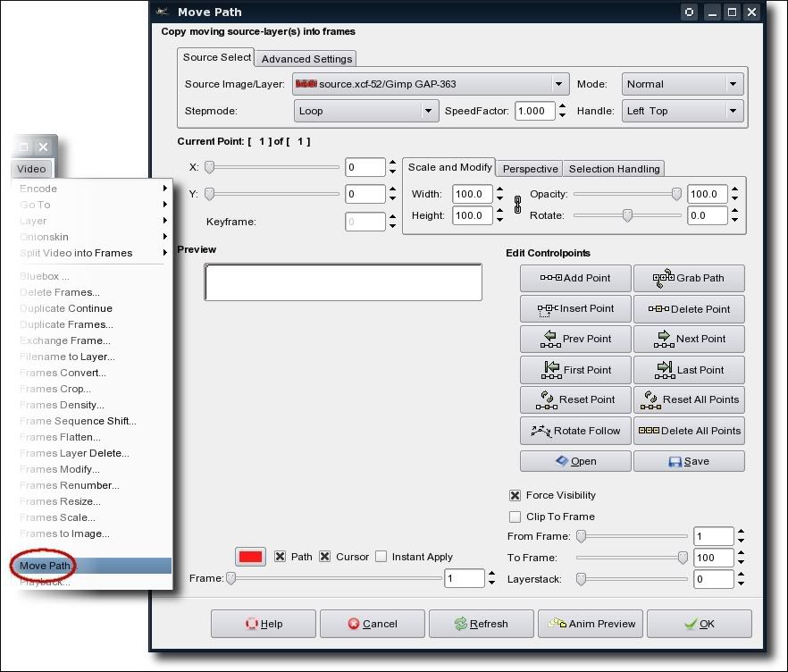Screen dimensions: 788x672
Task: Increase the From Frame stepper value
Action: (x=742, y=532)
